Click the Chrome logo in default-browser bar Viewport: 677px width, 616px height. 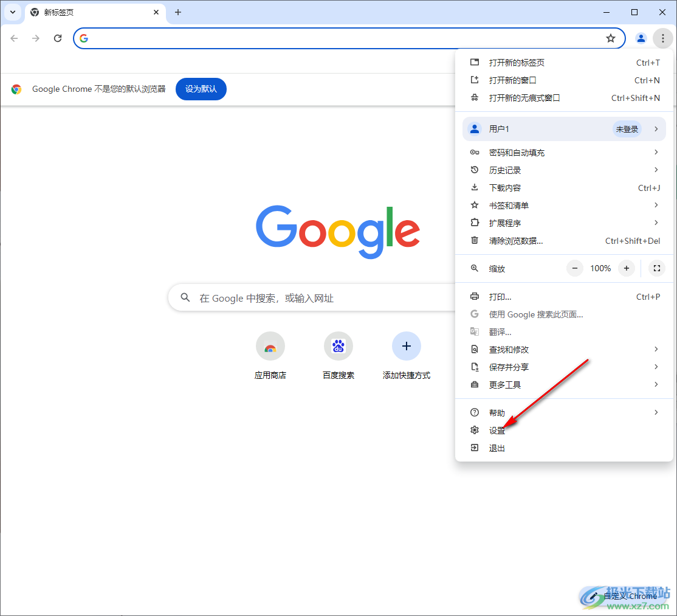point(16,89)
